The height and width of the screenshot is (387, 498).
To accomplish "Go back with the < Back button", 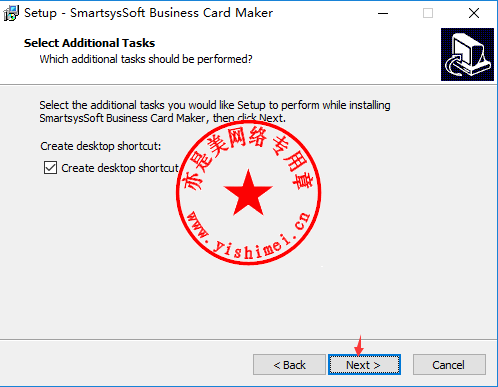I will [x=289, y=365].
